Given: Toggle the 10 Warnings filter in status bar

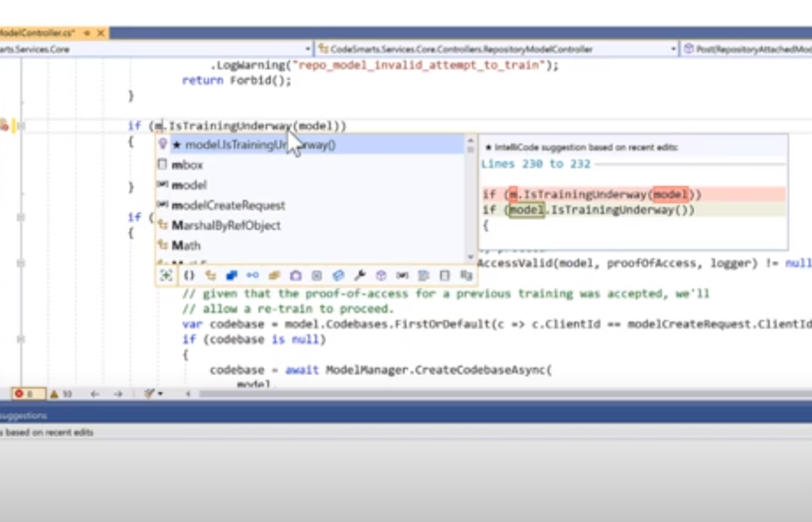Looking at the screenshot, I should 60,393.
